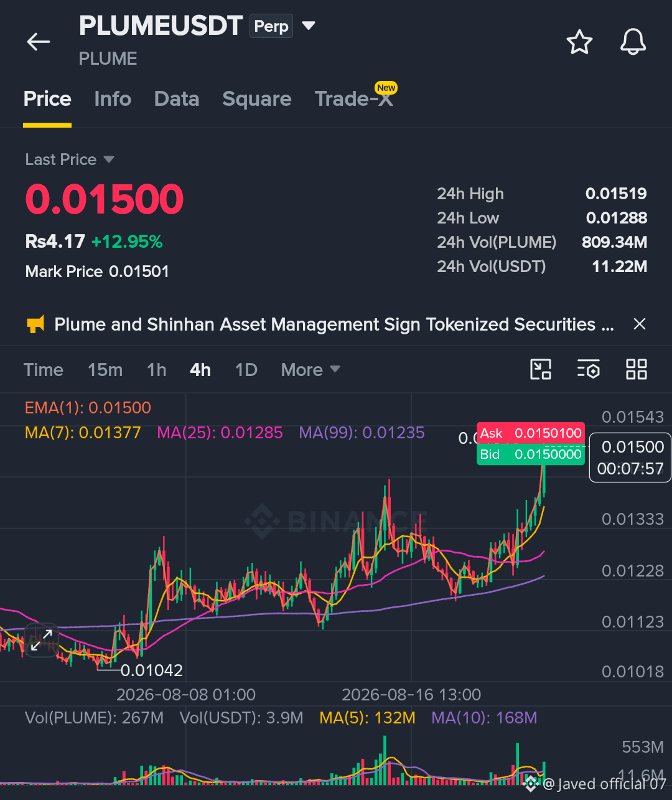Switch to the Data tab

tap(177, 99)
